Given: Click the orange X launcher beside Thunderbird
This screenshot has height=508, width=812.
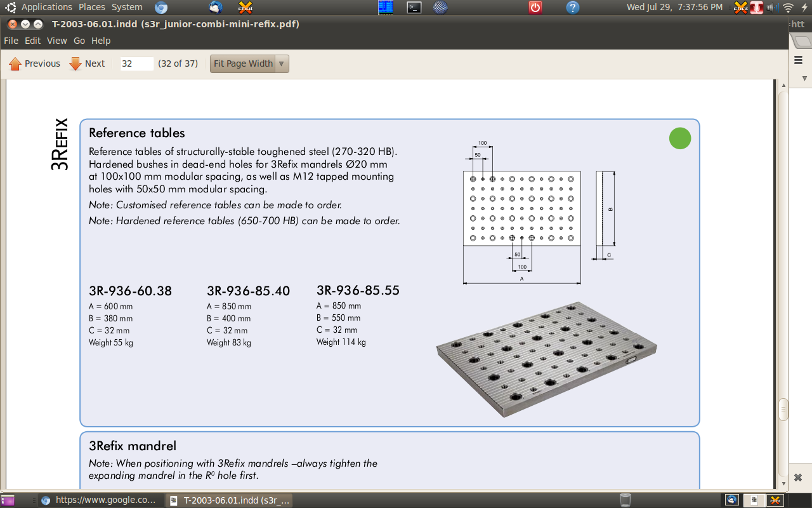Looking at the screenshot, I should pos(245,8).
